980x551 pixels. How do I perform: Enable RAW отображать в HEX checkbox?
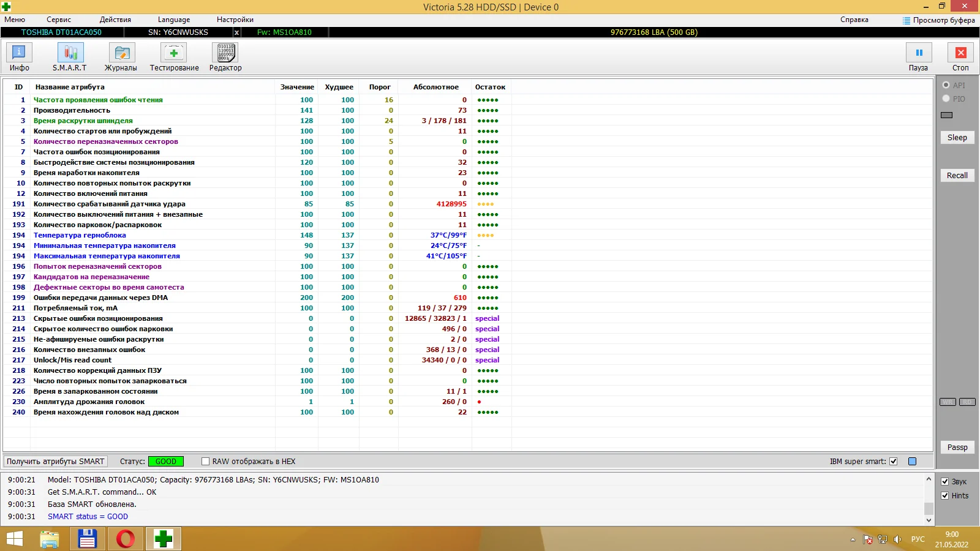206,462
